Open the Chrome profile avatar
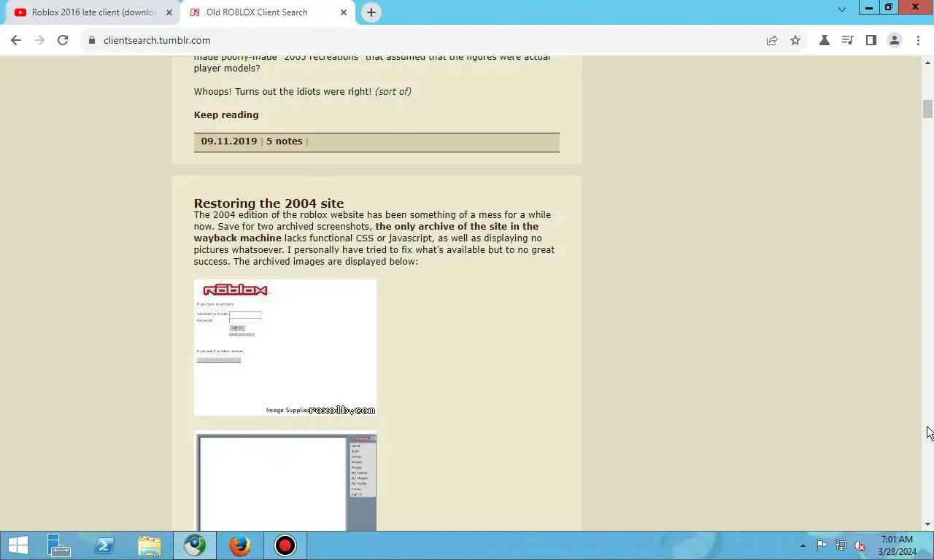Viewport: 934px width, 560px height. click(894, 40)
